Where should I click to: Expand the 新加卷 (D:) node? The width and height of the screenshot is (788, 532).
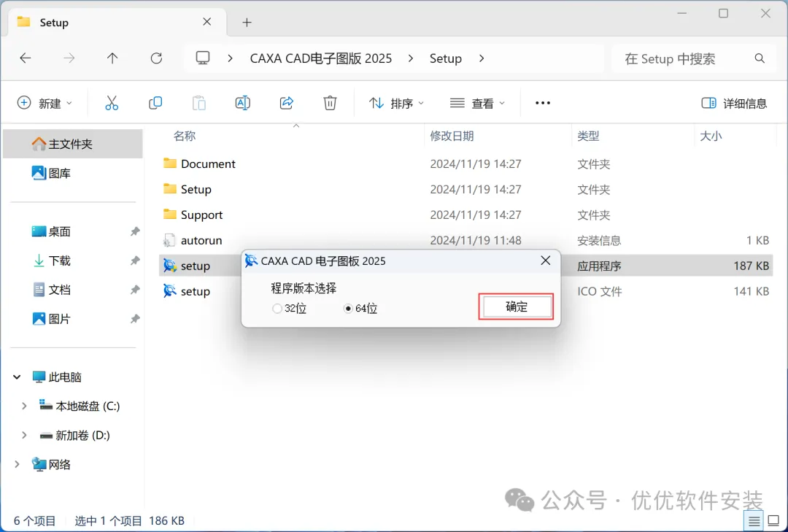pyautogui.click(x=23, y=435)
